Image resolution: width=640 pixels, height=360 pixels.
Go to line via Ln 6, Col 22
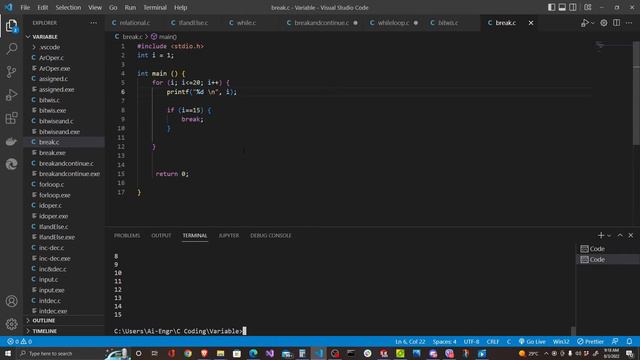[410, 342]
